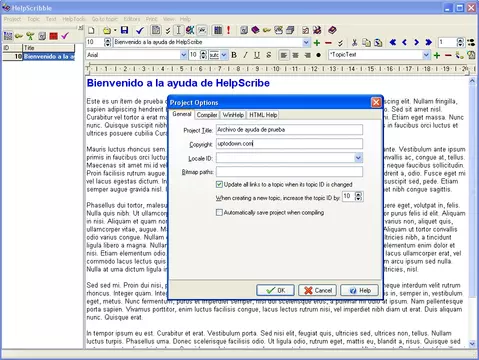Remove style with red minus beside TopicText

(448, 55)
